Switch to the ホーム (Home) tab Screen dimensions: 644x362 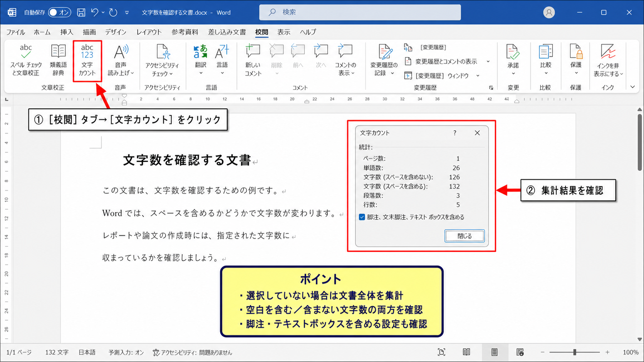pos(42,32)
